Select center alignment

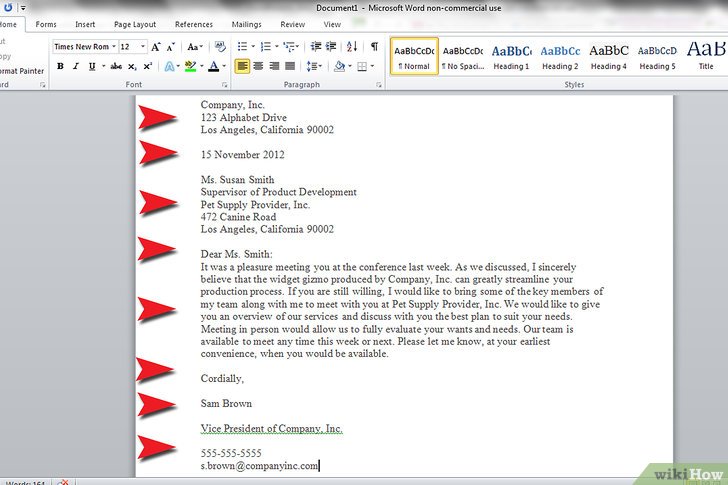point(258,66)
